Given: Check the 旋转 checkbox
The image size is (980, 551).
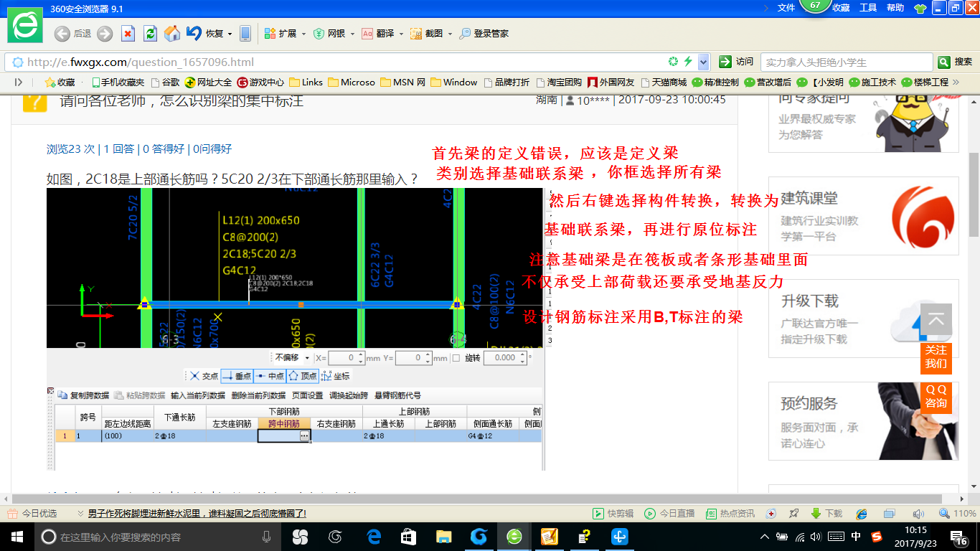Looking at the screenshot, I should point(456,357).
